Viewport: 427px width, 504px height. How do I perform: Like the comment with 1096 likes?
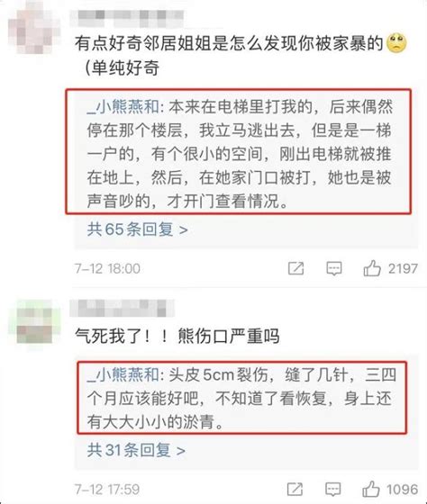(371, 489)
